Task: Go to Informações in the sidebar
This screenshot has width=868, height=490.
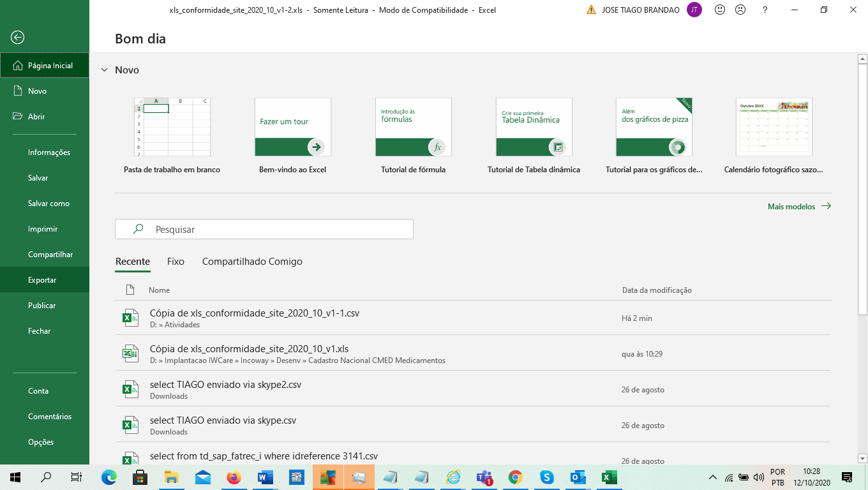Action: click(45, 152)
